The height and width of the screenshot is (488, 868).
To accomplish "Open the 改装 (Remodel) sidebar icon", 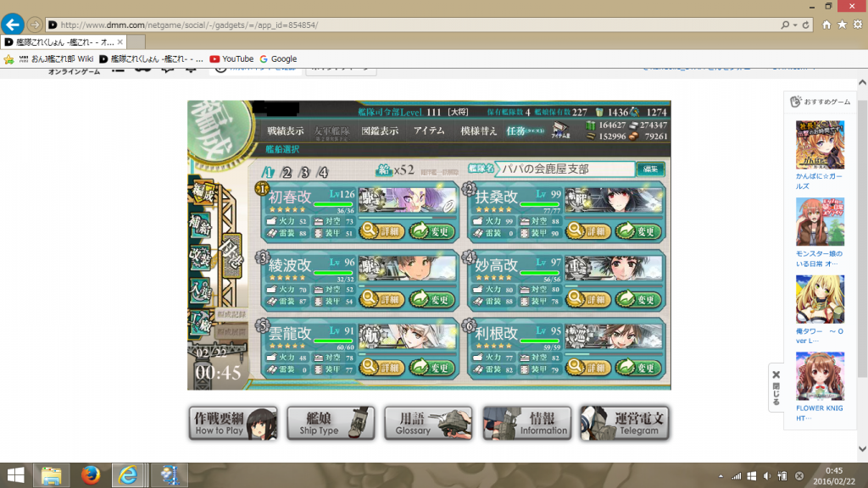I will point(200,258).
